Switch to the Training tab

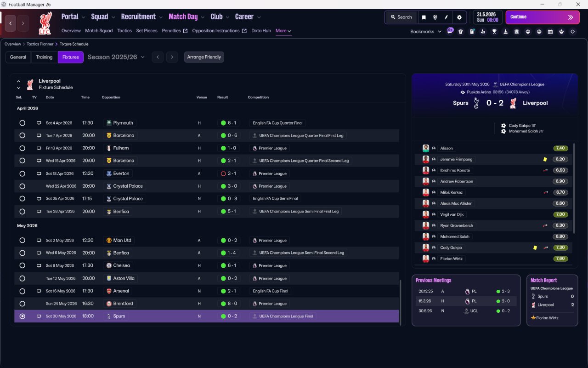(x=44, y=57)
